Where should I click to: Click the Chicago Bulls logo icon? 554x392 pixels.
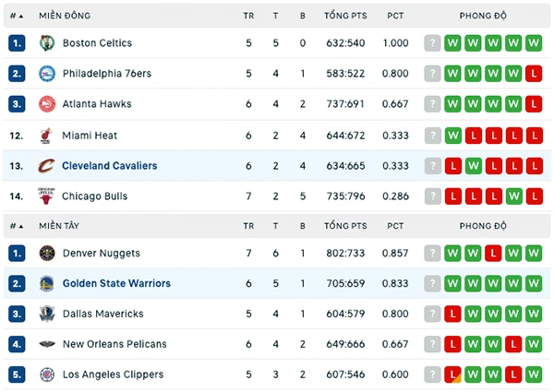tap(46, 196)
